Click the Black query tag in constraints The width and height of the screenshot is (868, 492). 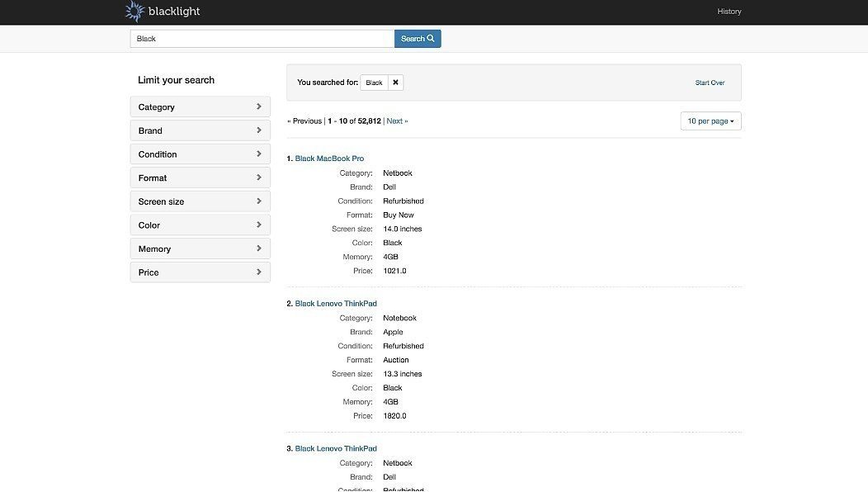[x=375, y=83]
